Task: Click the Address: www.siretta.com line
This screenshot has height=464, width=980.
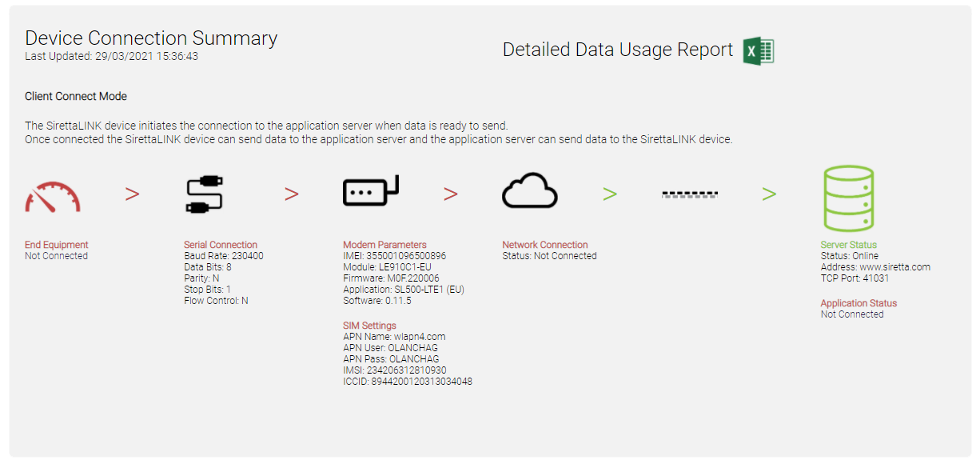Action: [875, 267]
